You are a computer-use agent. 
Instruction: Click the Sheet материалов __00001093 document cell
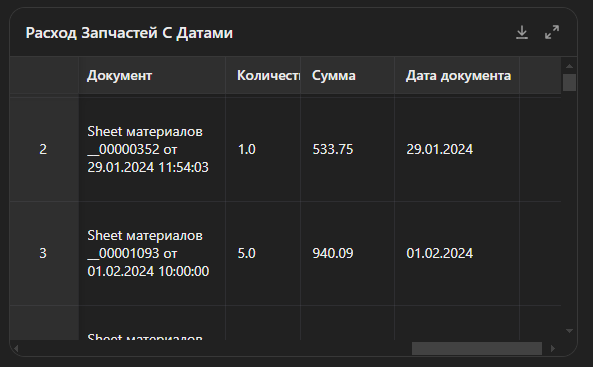point(152,253)
